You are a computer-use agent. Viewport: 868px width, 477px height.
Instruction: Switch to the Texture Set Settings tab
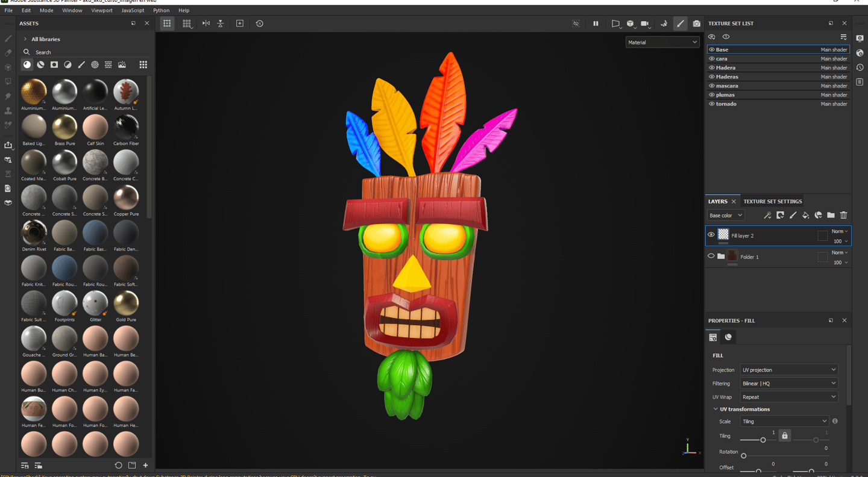click(x=773, y=201)
